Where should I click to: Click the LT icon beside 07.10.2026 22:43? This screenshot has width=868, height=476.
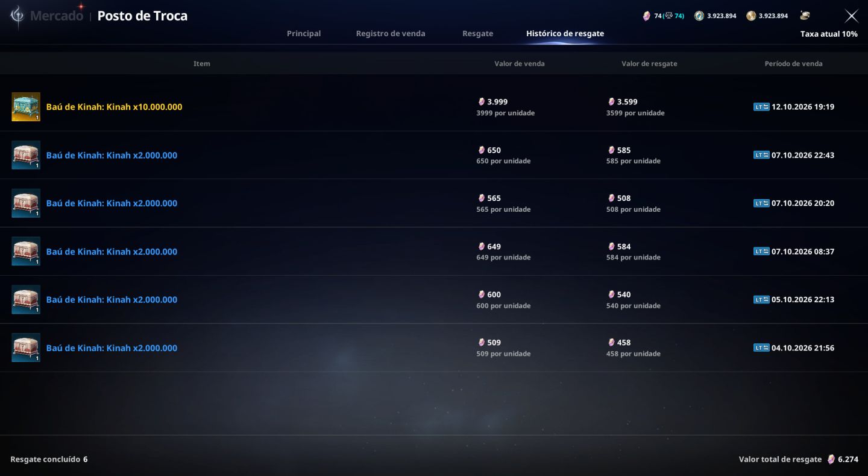point(761,155)
